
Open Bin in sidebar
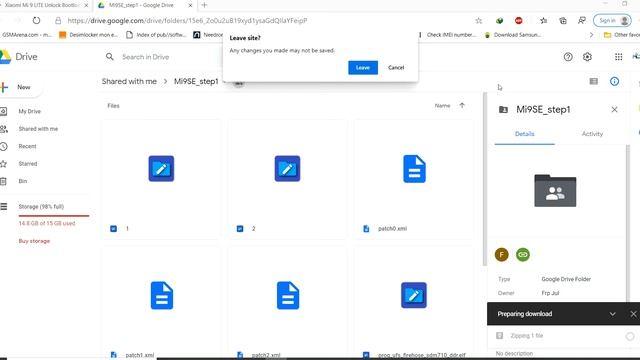coord(23,181)
